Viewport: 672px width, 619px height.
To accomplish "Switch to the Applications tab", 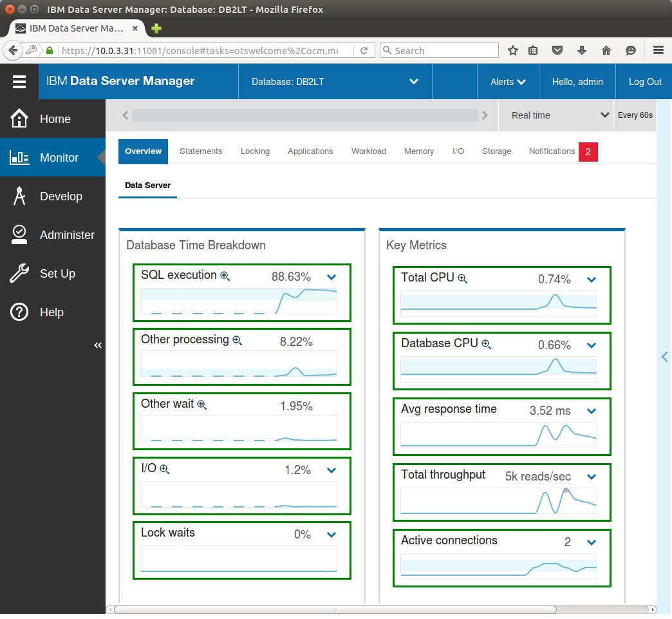I will tap(310, 151).
